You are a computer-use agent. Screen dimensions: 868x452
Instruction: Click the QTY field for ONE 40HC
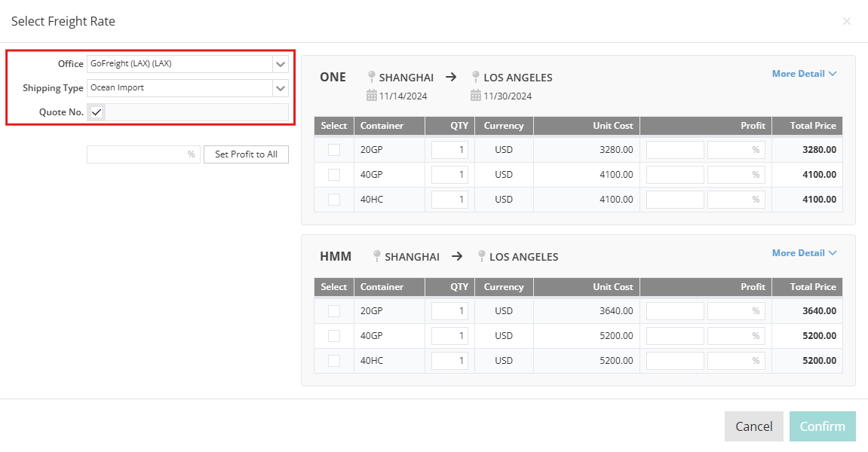tap(449, 200)
